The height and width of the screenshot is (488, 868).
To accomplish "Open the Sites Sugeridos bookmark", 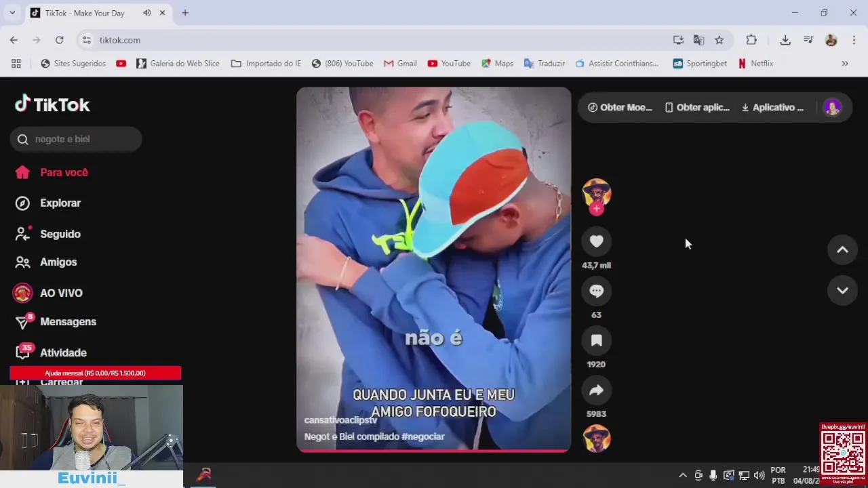I will 73,63.
